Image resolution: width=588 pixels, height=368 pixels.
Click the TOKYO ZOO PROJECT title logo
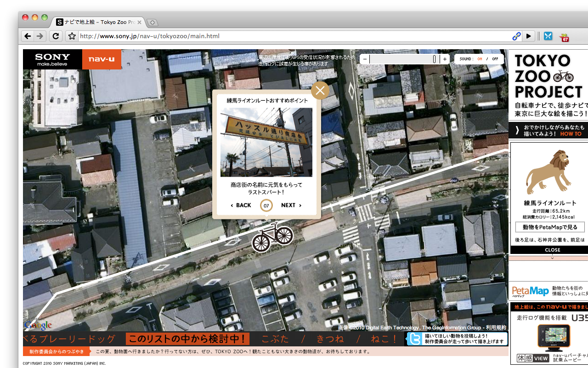coord(549,75)
